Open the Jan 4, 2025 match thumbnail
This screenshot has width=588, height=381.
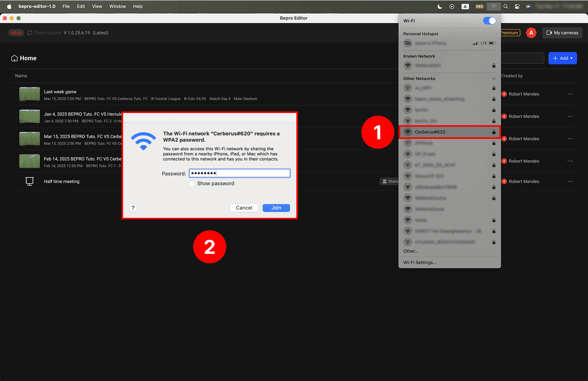click(29, 117)
